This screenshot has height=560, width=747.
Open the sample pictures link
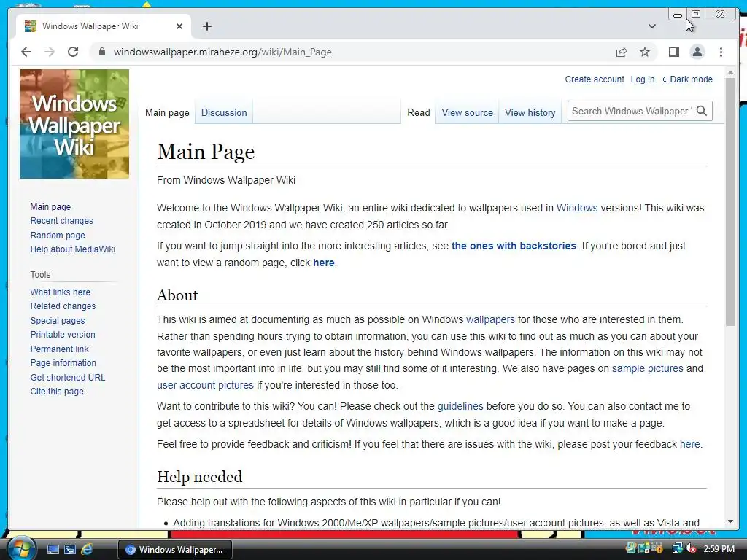tap(647, 368)
